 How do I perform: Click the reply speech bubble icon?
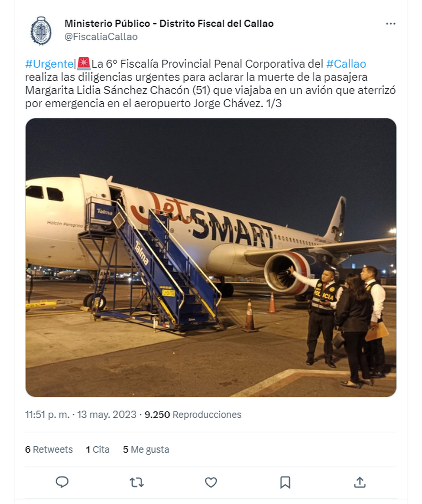tap(62, 482)
